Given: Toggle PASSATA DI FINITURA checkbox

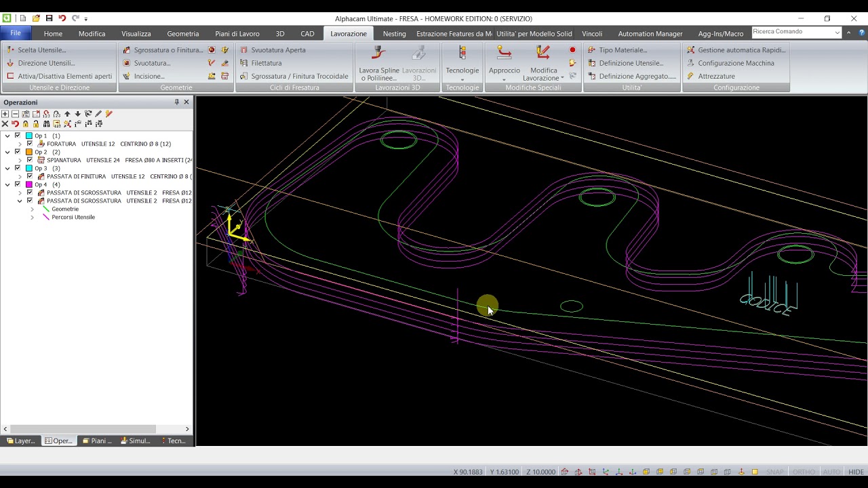Looking at the screenshot, I should pyautogui.click(x=29, y=176).
